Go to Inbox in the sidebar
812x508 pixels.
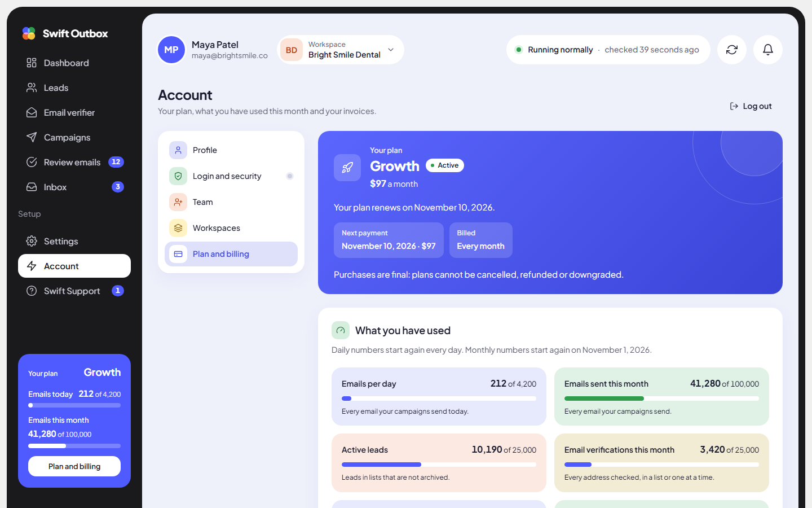[x=74, y=187]
